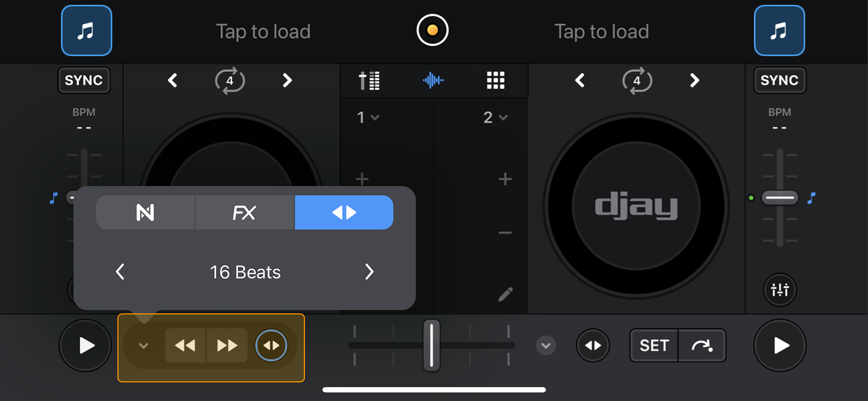Tap to load track on left deck
This screenshot has width=868, height=401.
click(x=263, y=31)
